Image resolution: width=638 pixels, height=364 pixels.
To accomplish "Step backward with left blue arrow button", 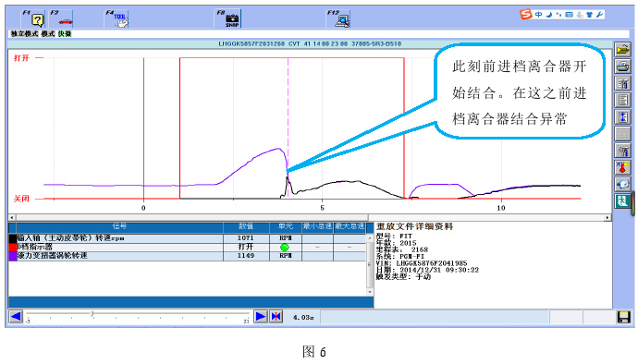I will click(x=16, y=316).
